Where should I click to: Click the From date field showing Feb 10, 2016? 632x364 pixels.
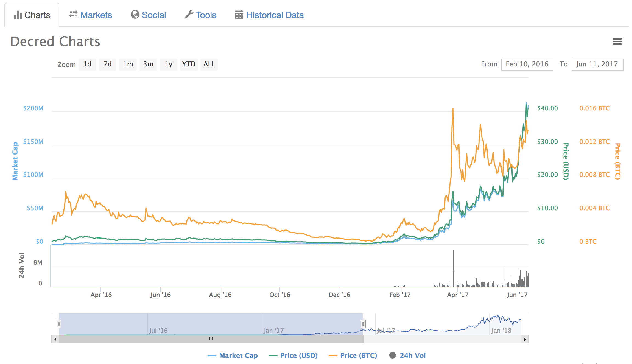pyautogui.click(x=527, y=64)
